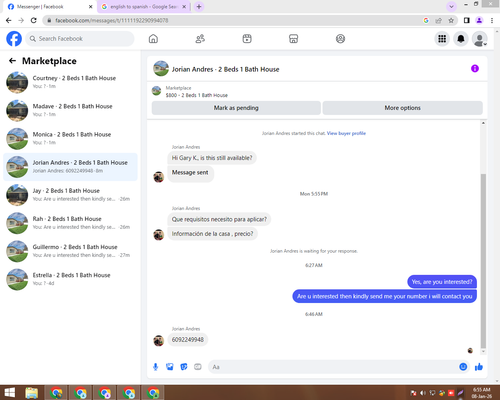This screenshot has width=500, height=400.
Task: Open the Marketplace storefront icon
Action: 293,39
